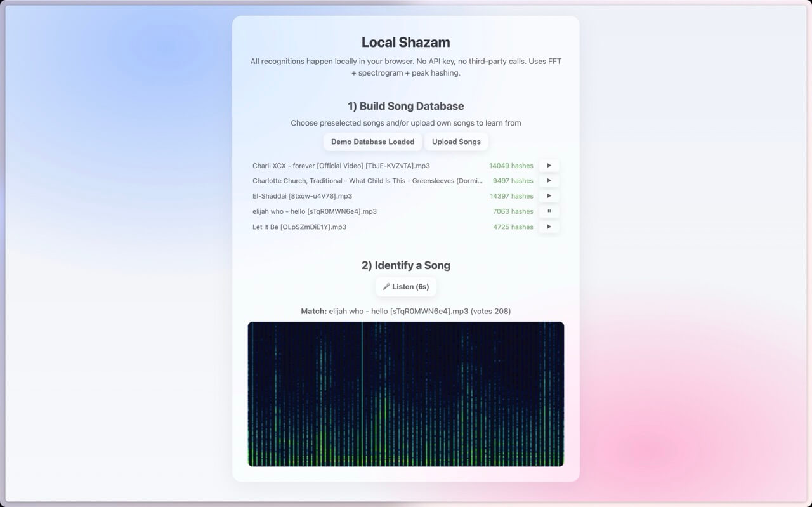This screenshot has height=507, width=812.
Task: Pause the elijah who hello track
Action: point(549,211)
